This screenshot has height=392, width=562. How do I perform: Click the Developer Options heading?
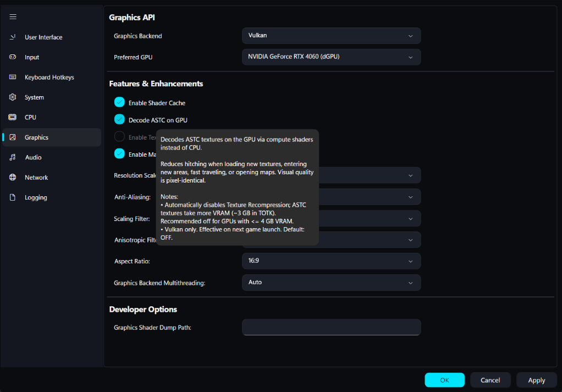coord(143,310)
